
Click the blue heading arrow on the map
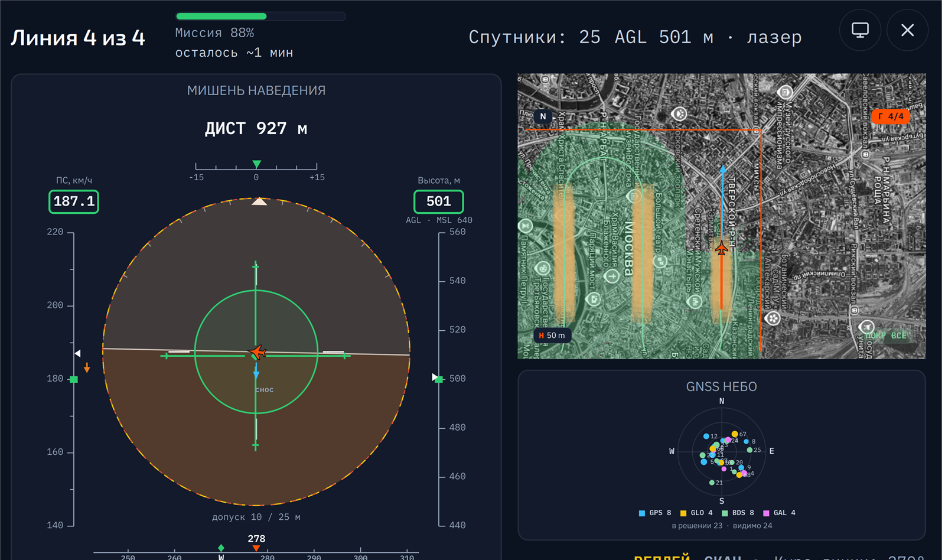(722, 169)
